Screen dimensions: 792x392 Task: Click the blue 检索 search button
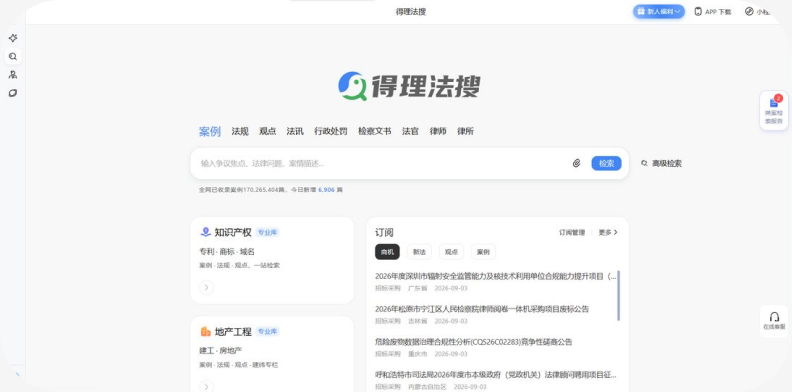point(607,163)
